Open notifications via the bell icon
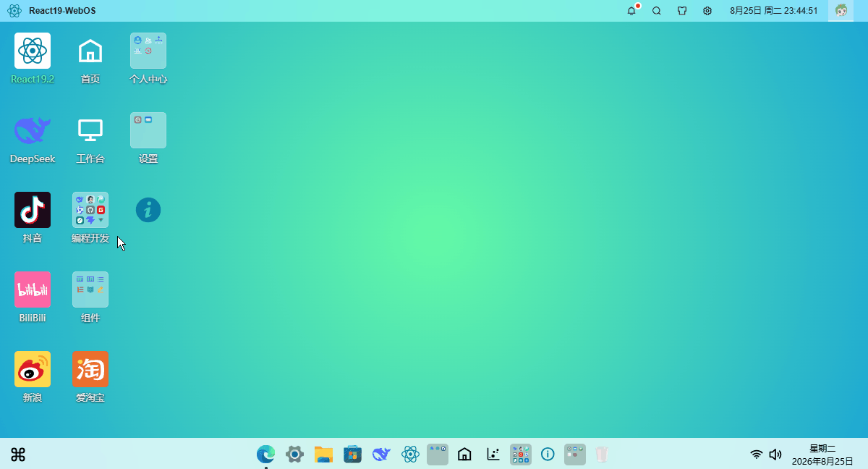The width and height of the screenshot is (868, 469). point(631,11)
